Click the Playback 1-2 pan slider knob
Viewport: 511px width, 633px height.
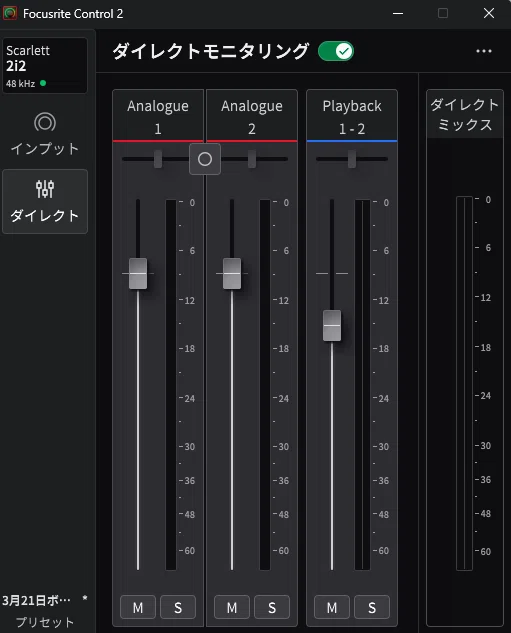[x=352, y=159]
